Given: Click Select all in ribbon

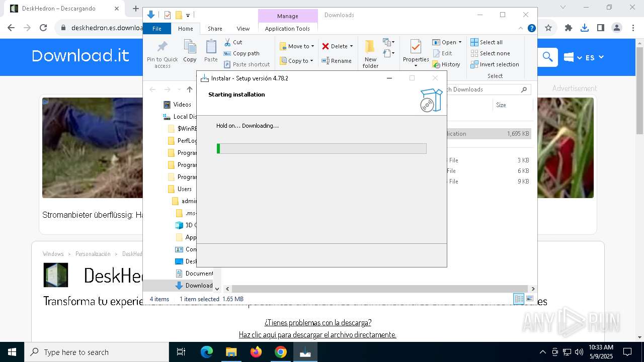Looking at the screenshot, I should point(487,42).
